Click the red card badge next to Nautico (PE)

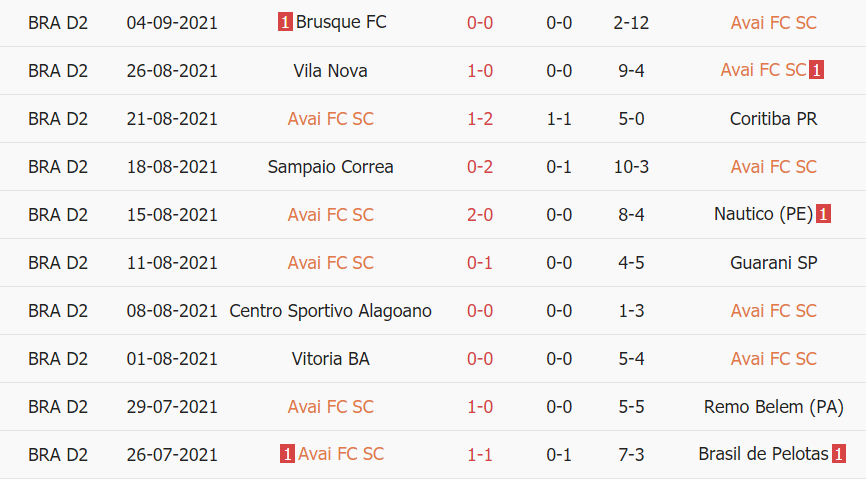tap(823, 214)
